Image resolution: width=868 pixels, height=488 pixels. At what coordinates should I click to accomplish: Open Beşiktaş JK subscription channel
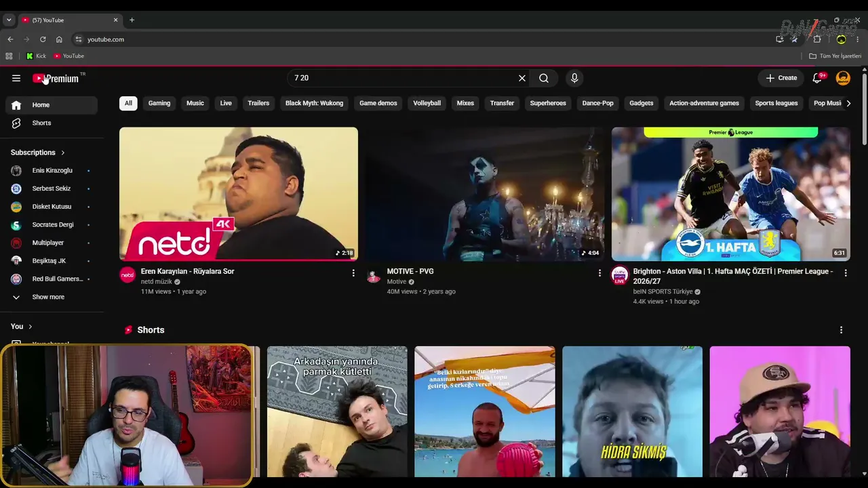pyautogui.click(x=52, y=261)
